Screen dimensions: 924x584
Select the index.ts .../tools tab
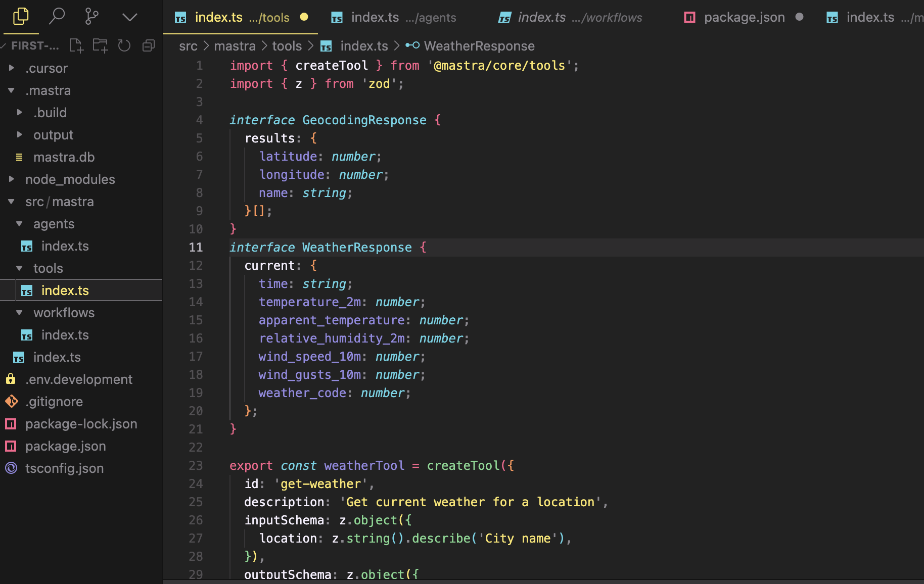click(x=241, y=18)
